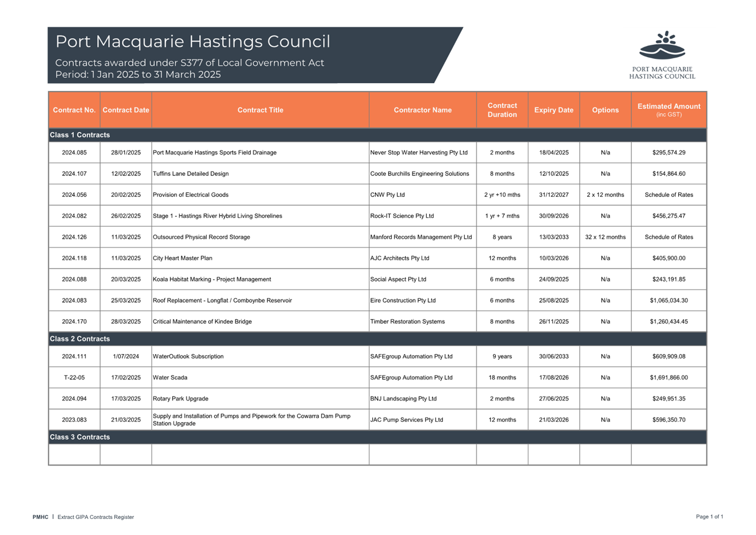Click contractor "Rock-IT Science Pty Ltd"
Image resolution: width=756 pixels, height=535 pixels.
pos(402,216)
